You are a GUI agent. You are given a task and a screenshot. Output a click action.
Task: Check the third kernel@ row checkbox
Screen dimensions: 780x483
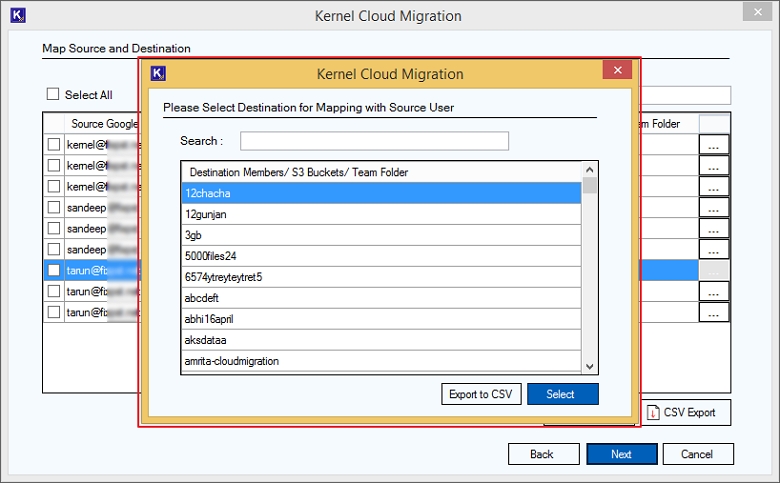(54, 186)
